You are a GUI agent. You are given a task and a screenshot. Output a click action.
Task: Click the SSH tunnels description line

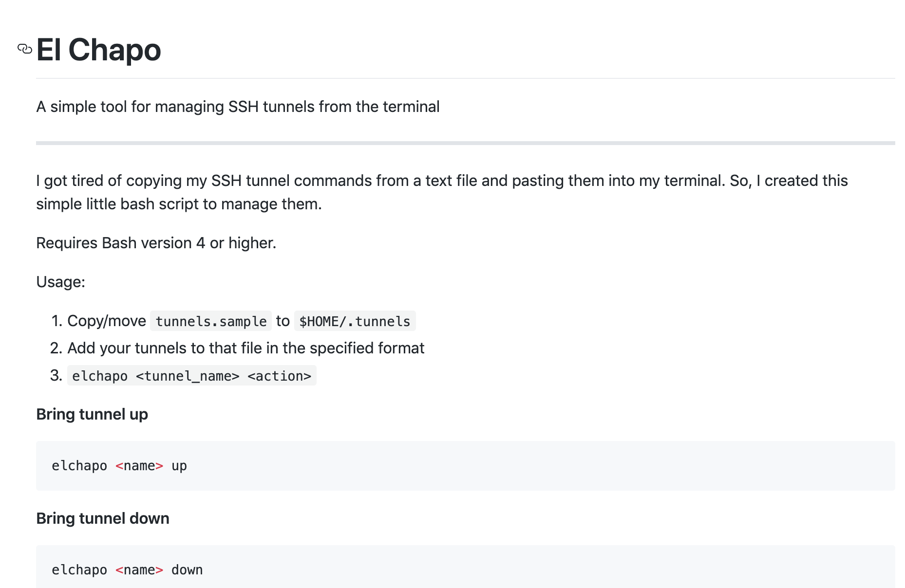pos(238,107)
